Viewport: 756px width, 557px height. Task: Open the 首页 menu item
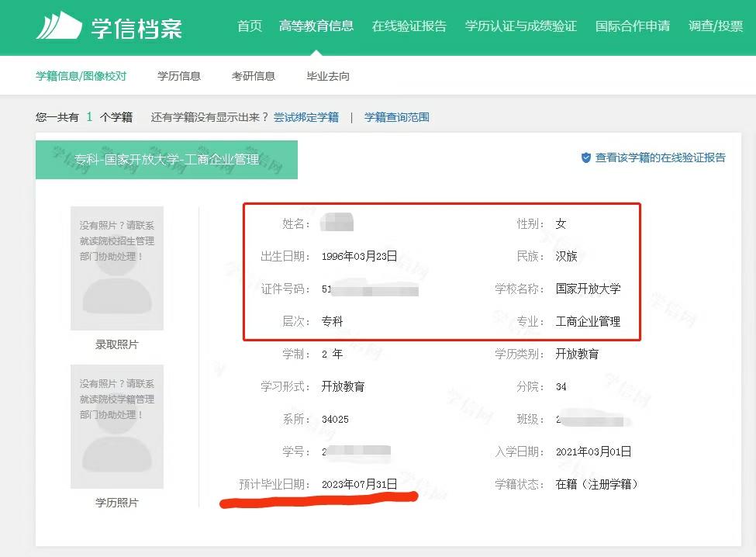[x=249, y=26]
